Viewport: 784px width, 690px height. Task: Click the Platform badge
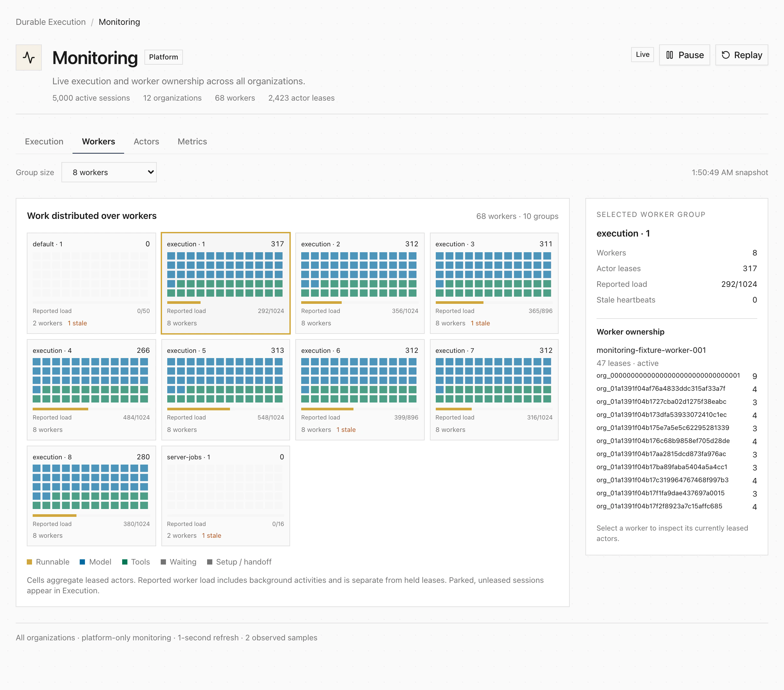pyautogui.click(x=163, y=57)
